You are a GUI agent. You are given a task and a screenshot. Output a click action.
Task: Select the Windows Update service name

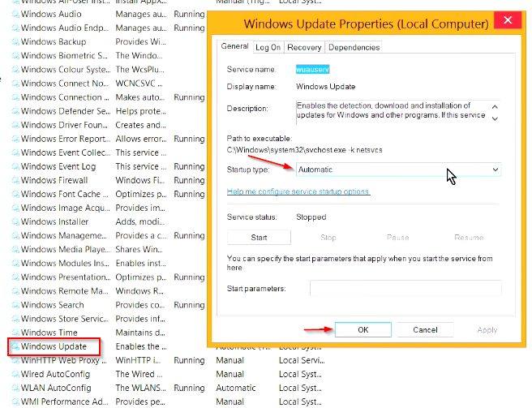click(54, 347)
